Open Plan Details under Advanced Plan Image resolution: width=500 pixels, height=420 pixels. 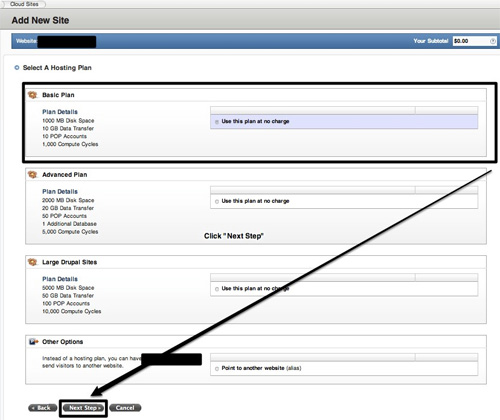[60, 191]
